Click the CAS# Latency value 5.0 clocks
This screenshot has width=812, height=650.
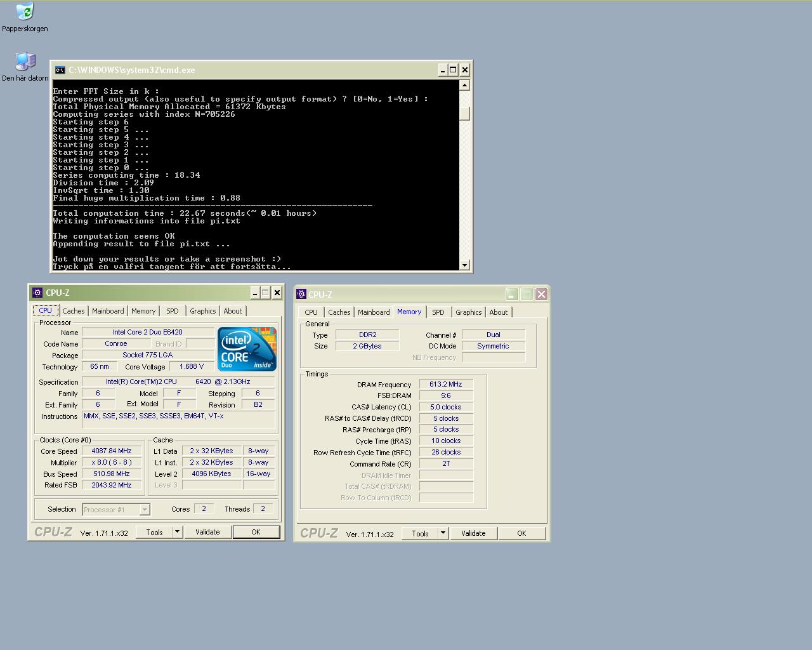click(446, 407)
